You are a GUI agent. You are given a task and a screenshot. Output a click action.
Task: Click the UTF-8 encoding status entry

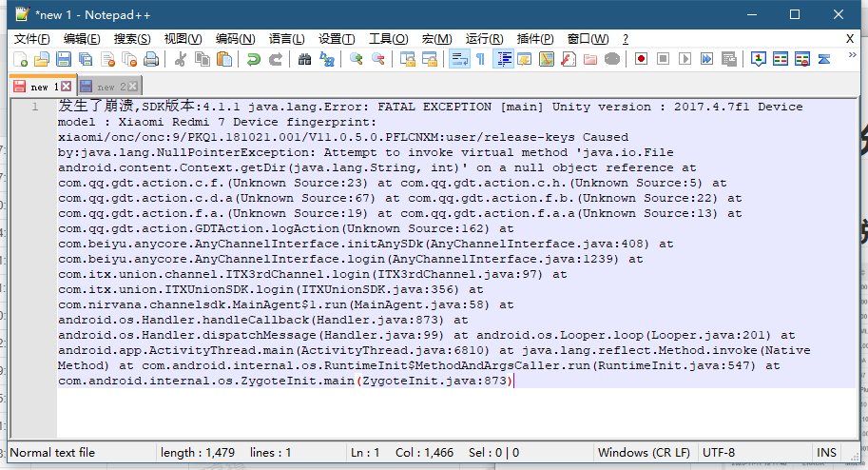click(x=719, y=453)
